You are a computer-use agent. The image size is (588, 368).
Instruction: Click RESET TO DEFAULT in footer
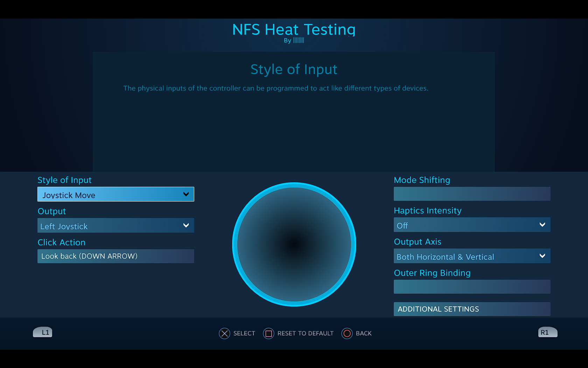(306, 333)
